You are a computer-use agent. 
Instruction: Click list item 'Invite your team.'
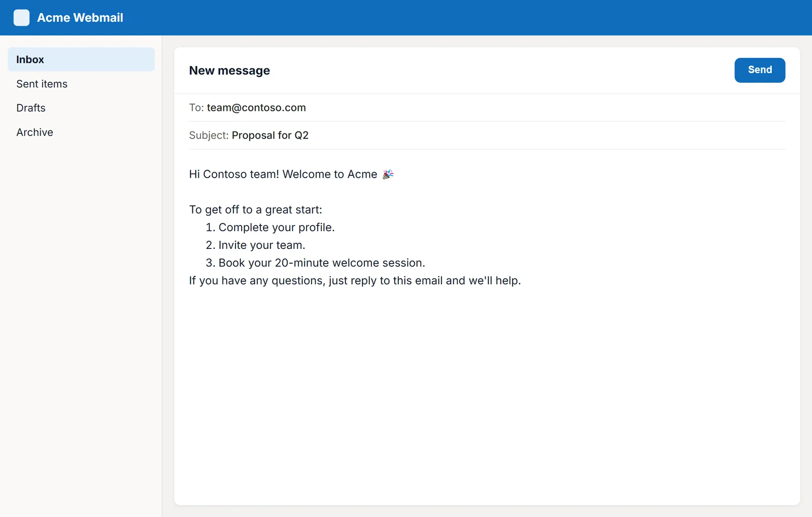(262, 245)
